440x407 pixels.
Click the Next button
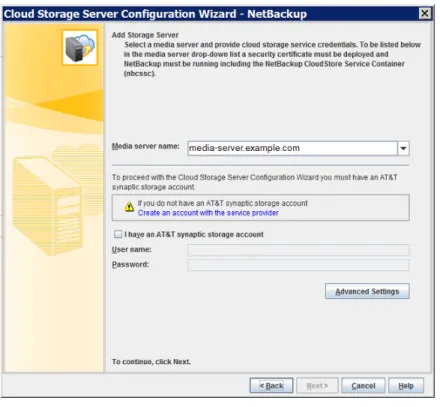[317, 386]
